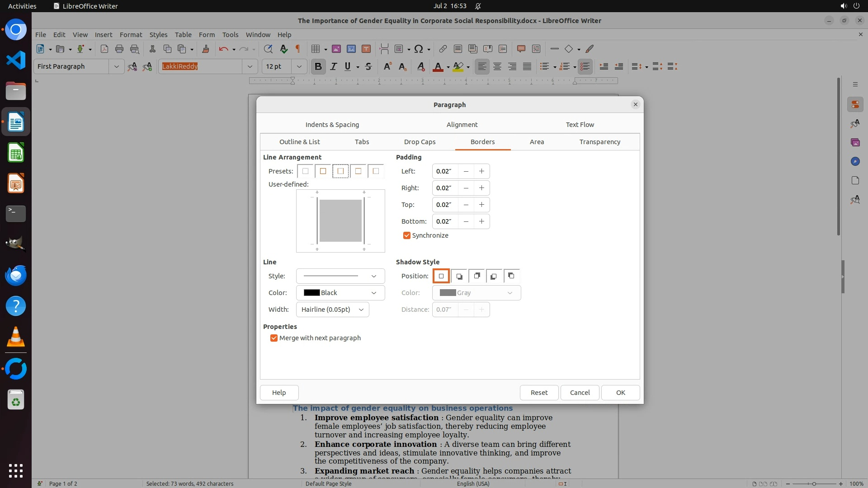Screen dimensions: 868x488
Task: Choose bottom-right shadow position icon
Action: (x=459, y=276)
